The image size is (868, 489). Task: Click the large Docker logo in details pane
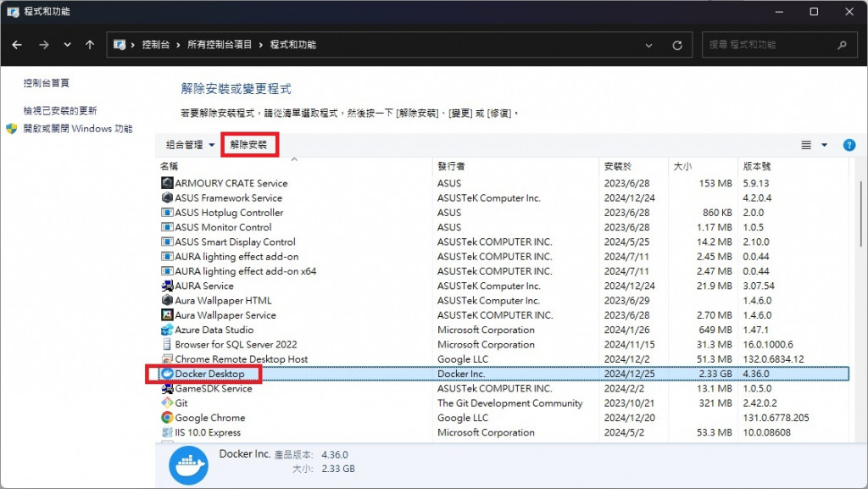click(x=189, y=465)
